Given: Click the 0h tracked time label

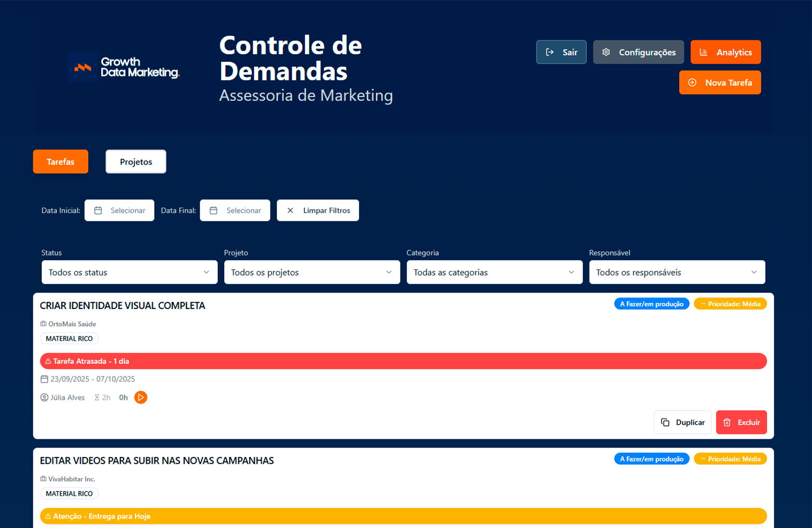Looking at the screenshot, I should click(x=123, y=397).
